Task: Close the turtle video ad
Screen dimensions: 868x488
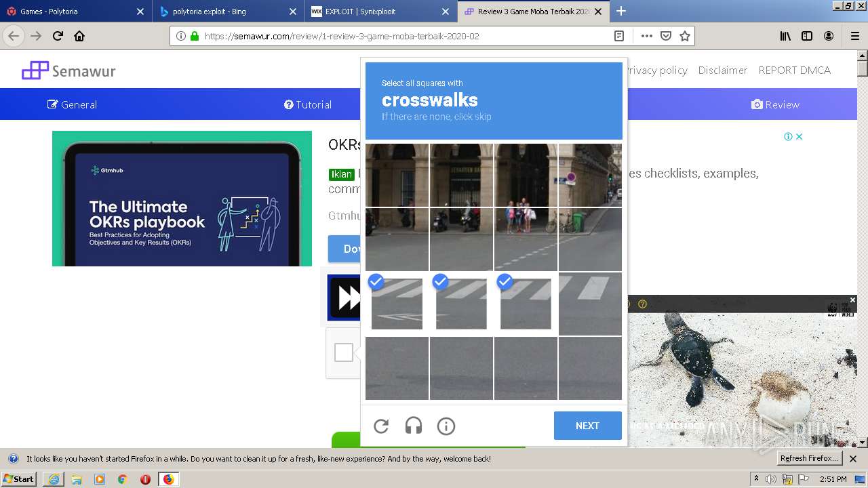Action: pos(852,300)
